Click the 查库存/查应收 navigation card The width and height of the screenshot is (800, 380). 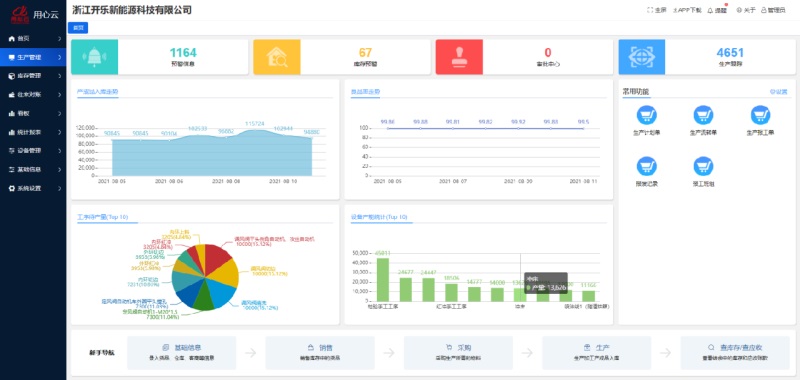735,352
